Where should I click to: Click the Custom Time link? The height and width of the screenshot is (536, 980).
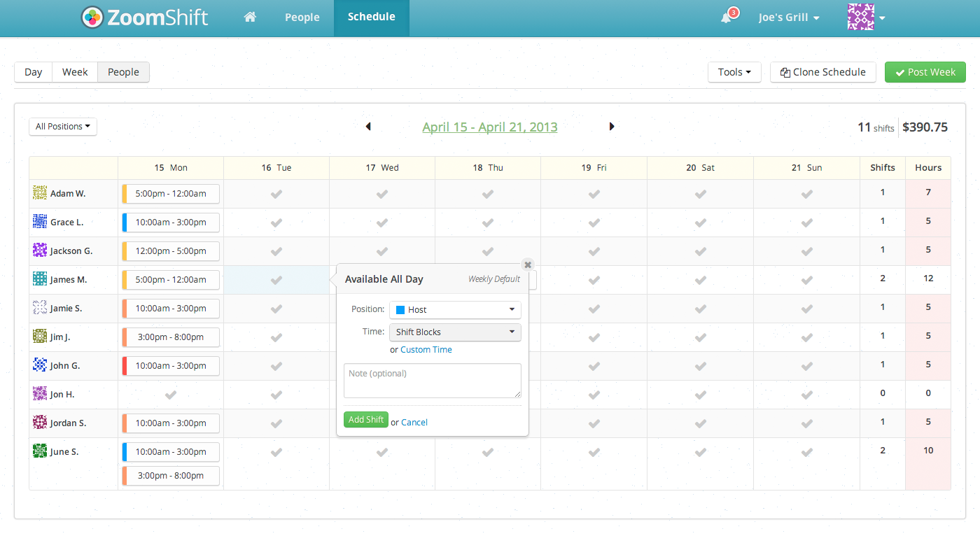(426, 350)
